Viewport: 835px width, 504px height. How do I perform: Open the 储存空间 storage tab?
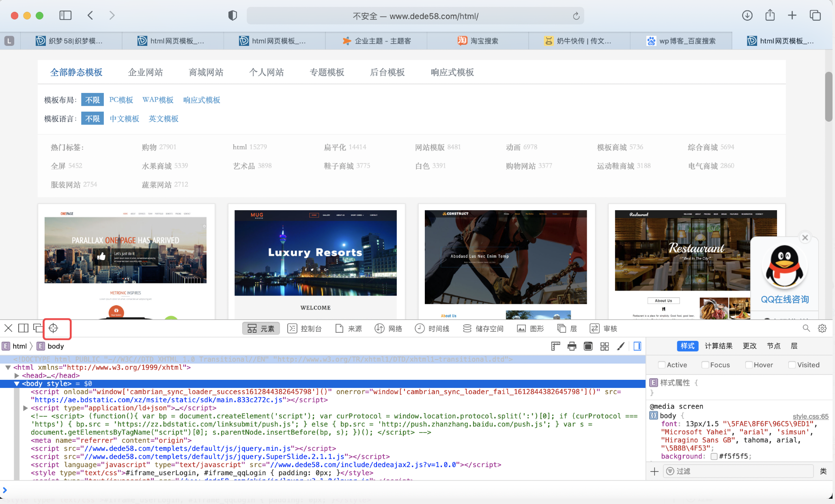point(483,328)
